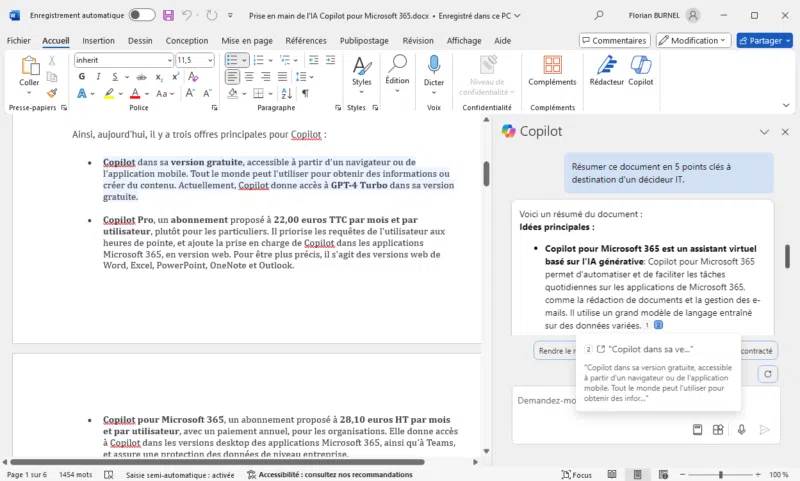
Task: Toggle the Enregistrement automatique switch
Action: [142, 16]
